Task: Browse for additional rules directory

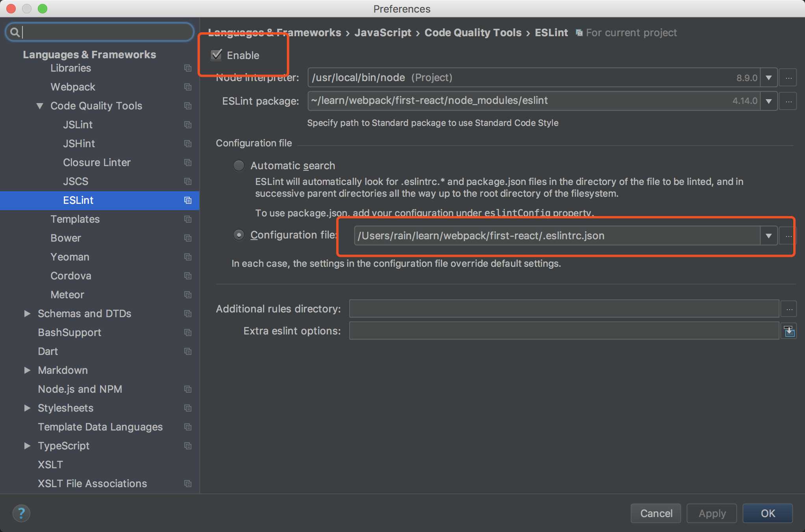Action: tap(789, 309)
